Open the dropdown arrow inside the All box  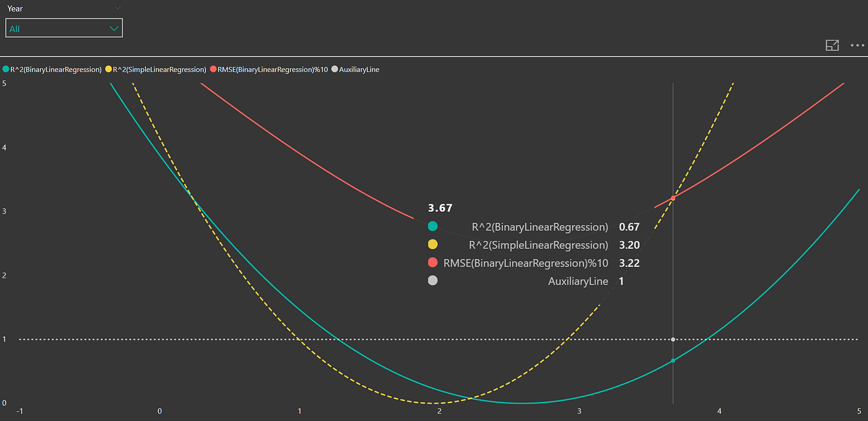click(x=114, y=28)
